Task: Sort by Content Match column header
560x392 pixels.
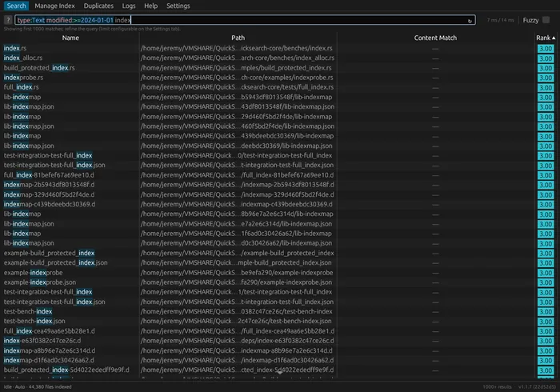Action: pos(435,38)
